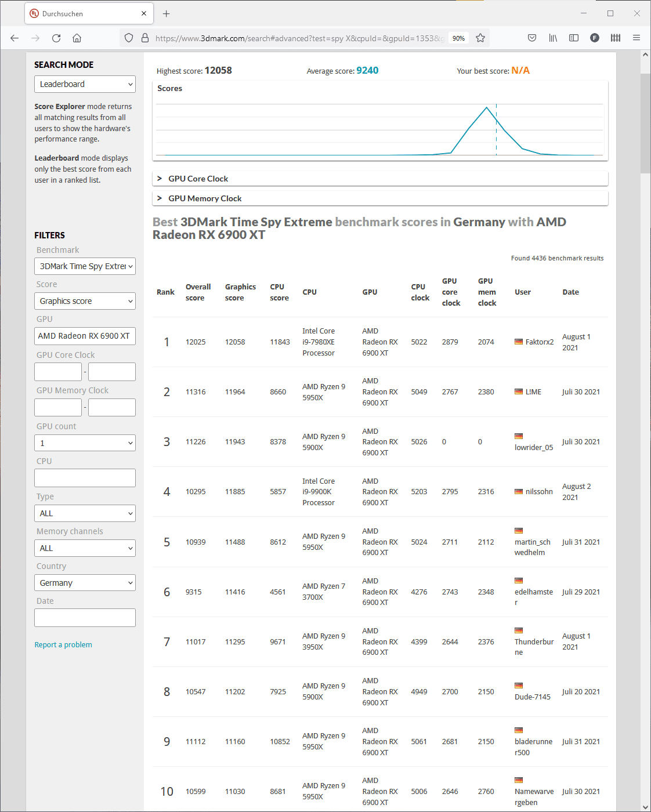Expand the GPU Core Clock section
Image resolution: width=651 pixels, height=812 pixels.
(x=380, y=179)
